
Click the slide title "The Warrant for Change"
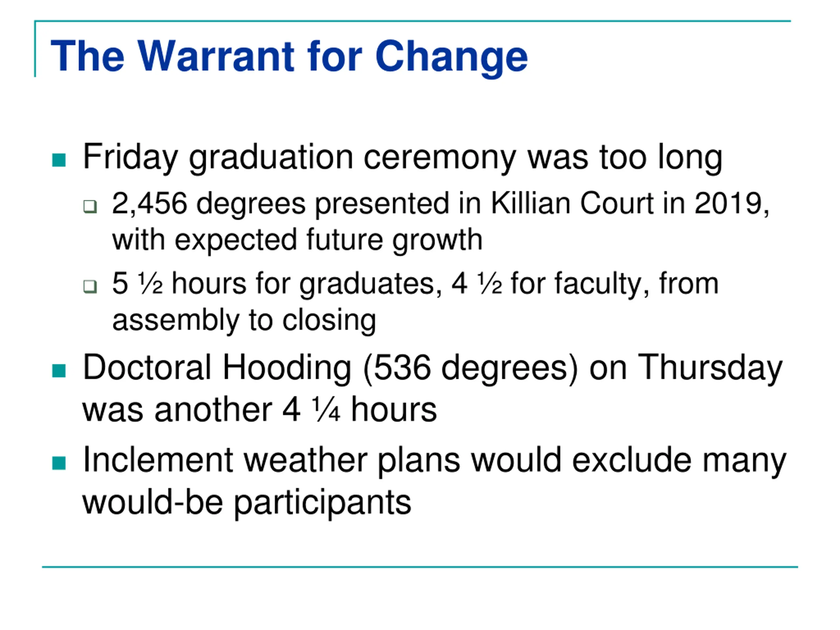click(x=289, y=56)
